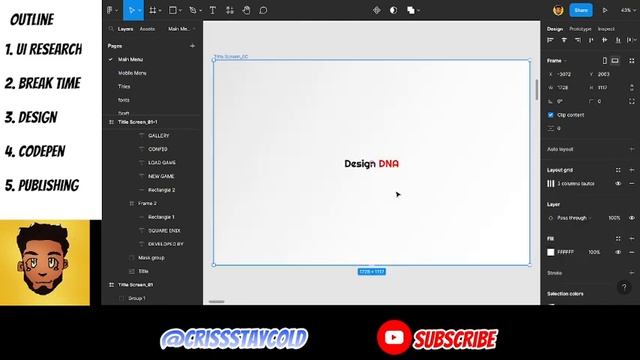Select the Move tool

click(131, 10)
